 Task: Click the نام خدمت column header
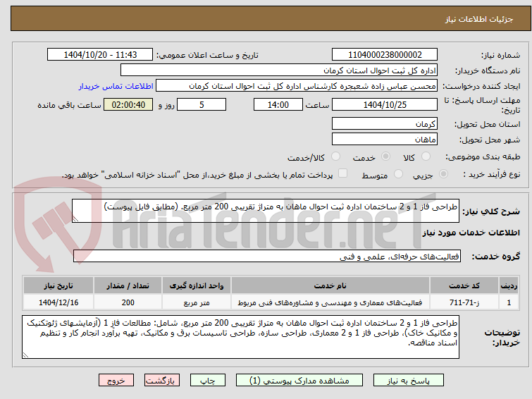[330, 286]
